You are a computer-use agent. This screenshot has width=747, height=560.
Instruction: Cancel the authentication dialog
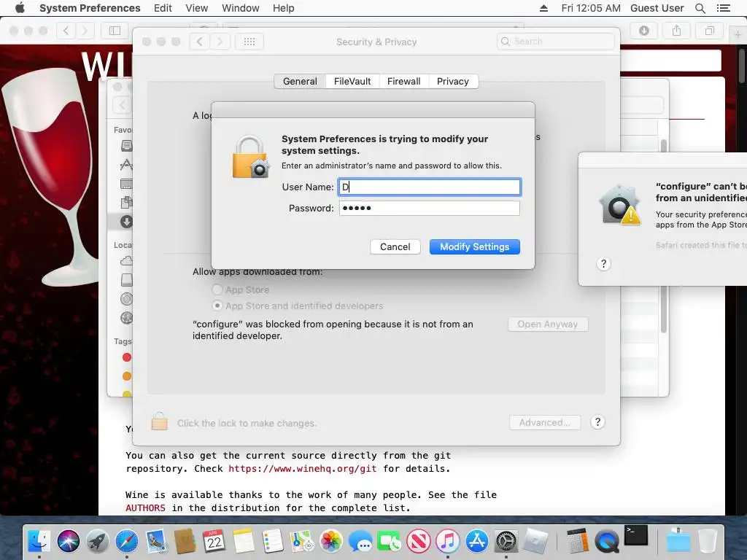click(x=395, y=246)
